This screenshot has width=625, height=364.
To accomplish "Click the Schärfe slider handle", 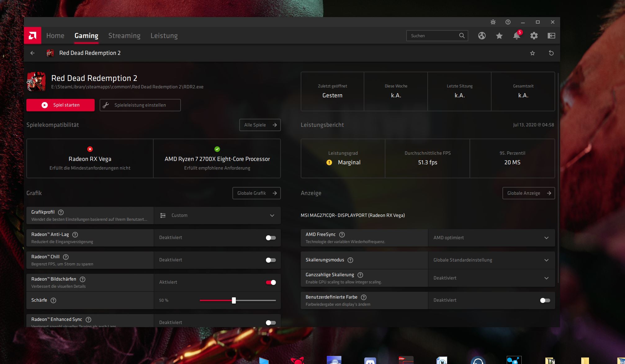I will (x=234, y=300).
